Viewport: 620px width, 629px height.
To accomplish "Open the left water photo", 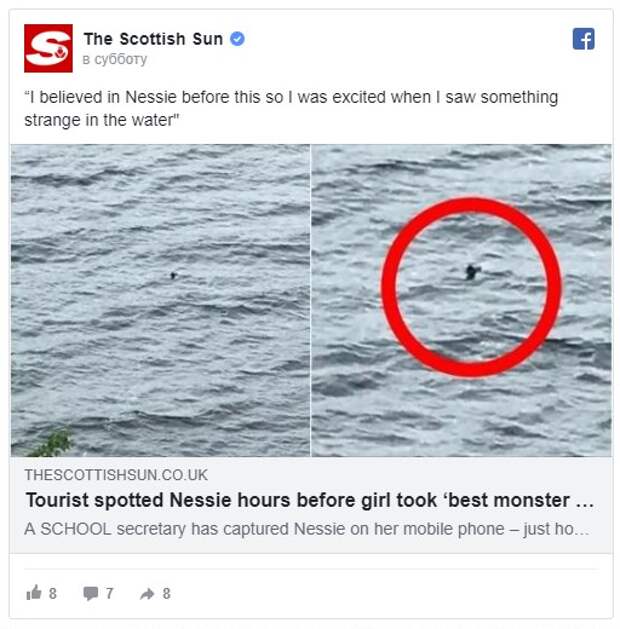I will tap(160, 300).
